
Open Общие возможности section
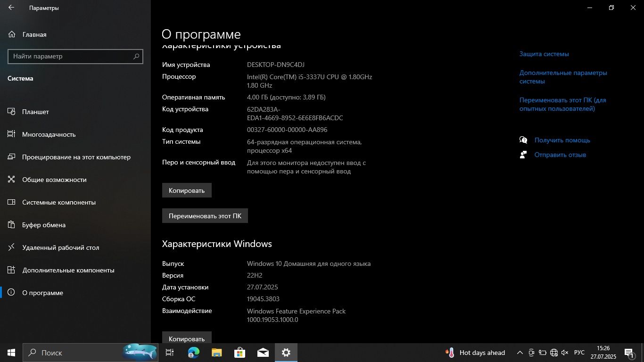pyautogui.click(x=75, y=180)
